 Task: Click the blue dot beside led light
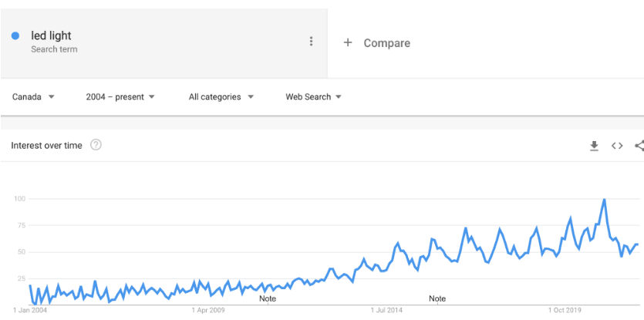point(15,36)
